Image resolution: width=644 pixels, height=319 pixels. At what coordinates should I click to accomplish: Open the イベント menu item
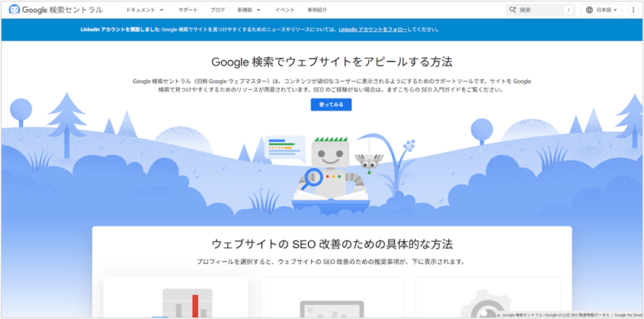coord(284,10)
